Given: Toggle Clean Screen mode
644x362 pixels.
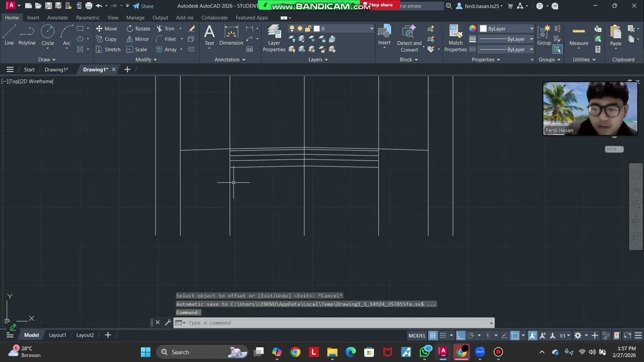Looking at the screenshot, I should (627, 335).
